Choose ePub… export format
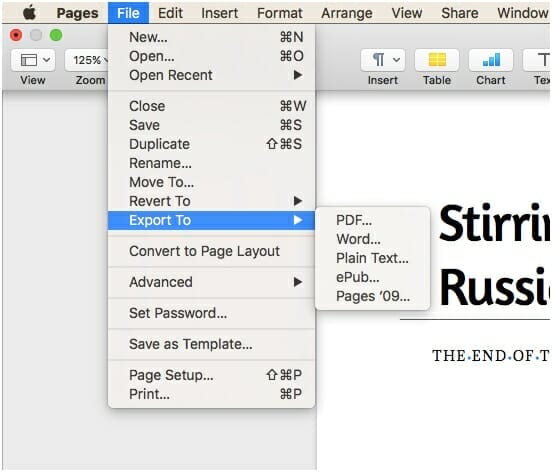 click(357, 277)
